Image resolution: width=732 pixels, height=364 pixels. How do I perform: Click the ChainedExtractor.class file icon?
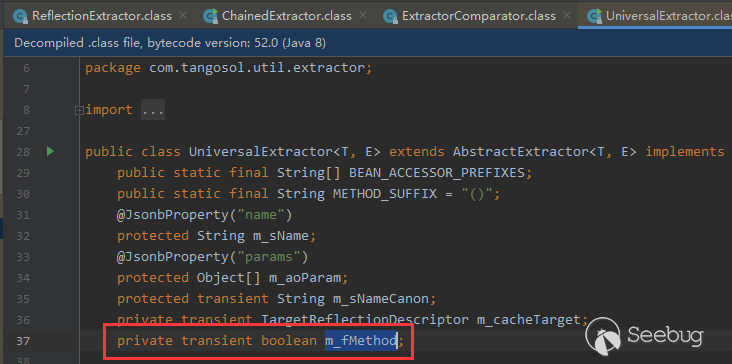[211, 17]
